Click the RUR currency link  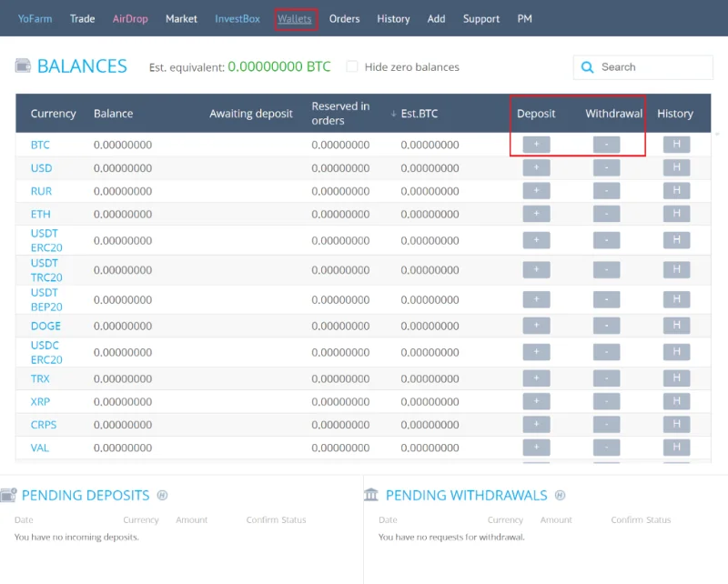tap(41, 191)
